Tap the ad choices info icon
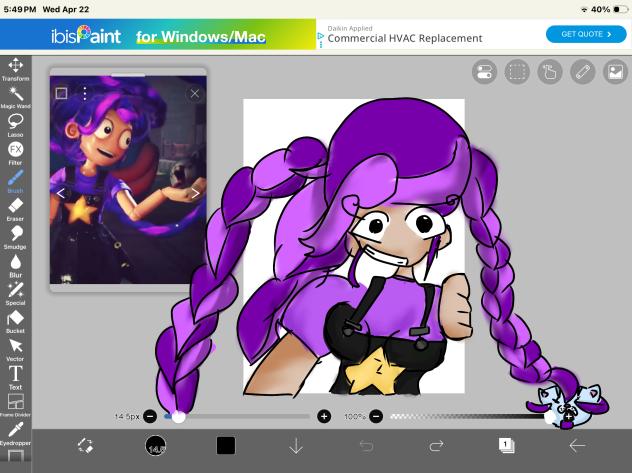Viewport: 632px width, 473px height. (x=320, y=37)
